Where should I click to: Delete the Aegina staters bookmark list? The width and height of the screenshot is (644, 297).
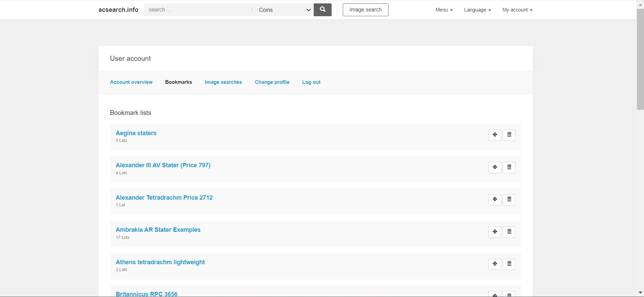[509, 135]
